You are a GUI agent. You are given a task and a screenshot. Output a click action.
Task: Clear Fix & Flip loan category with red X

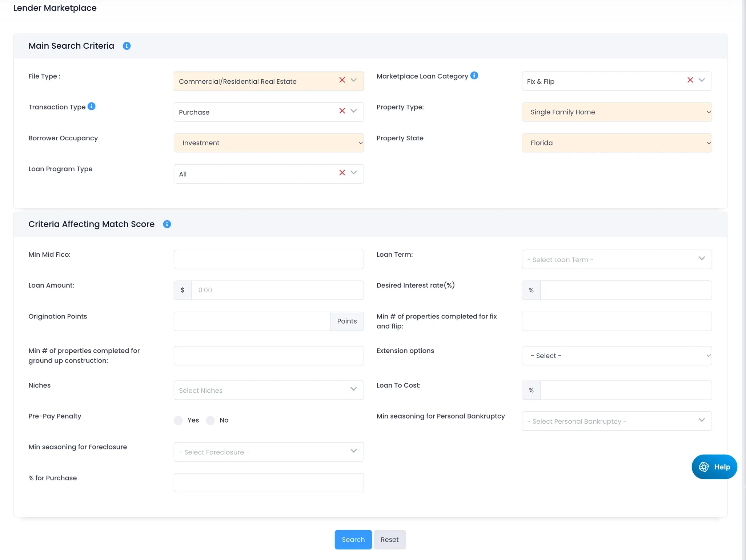[x=690, y=80]
